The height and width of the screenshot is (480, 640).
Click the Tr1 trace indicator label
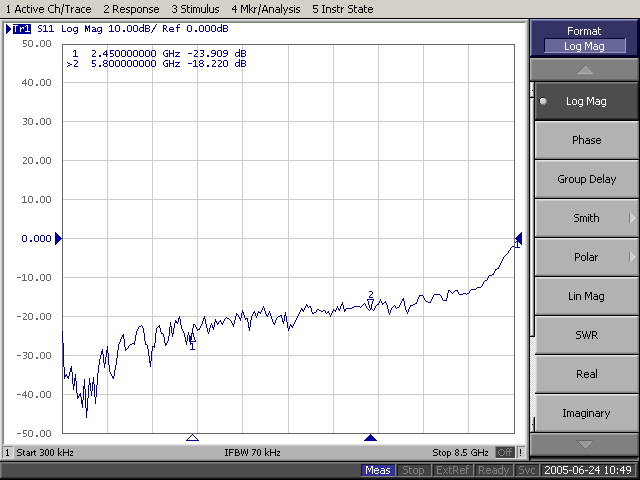click(22, 29)
